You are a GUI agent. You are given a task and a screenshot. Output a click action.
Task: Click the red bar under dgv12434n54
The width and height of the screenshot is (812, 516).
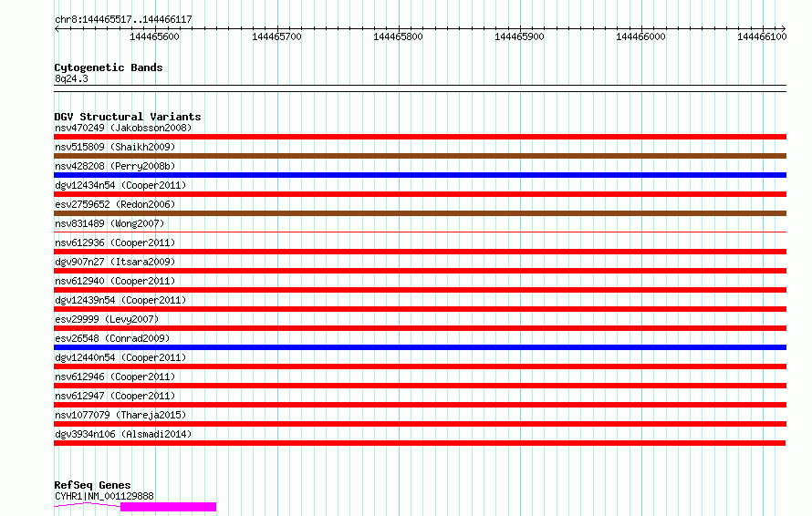tap(420, 194)
